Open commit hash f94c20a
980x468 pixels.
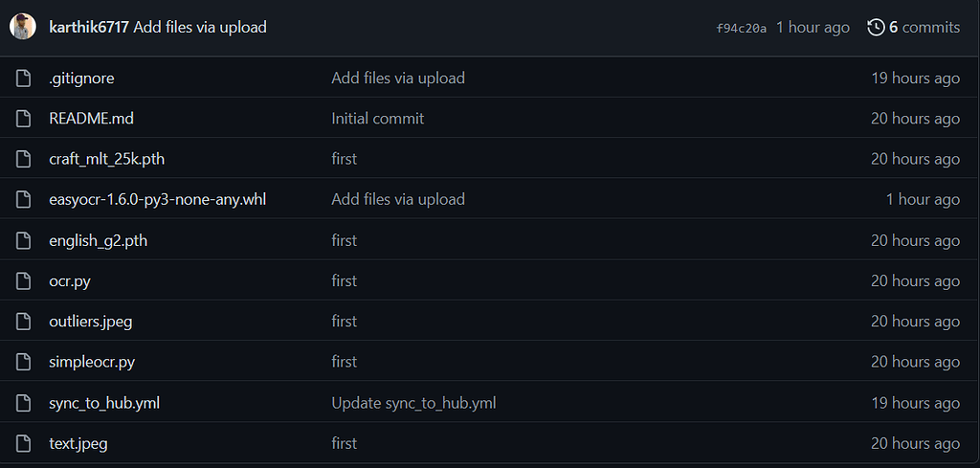click(x=741, y=29)
